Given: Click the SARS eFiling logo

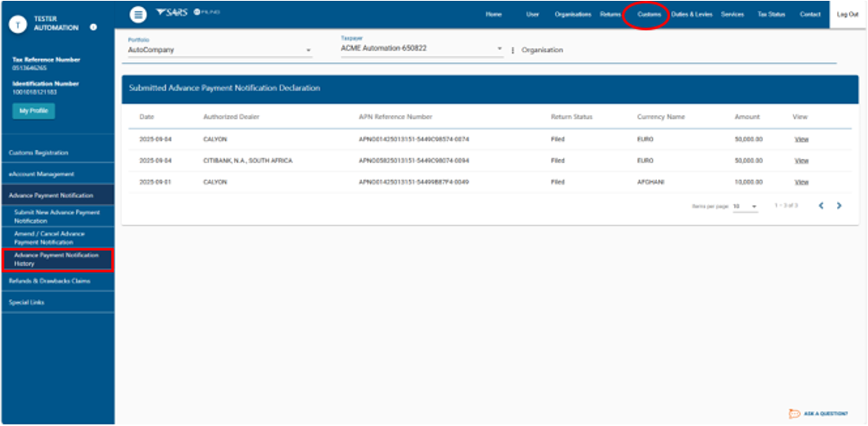Looking at the screenshot, I should 183,14.
